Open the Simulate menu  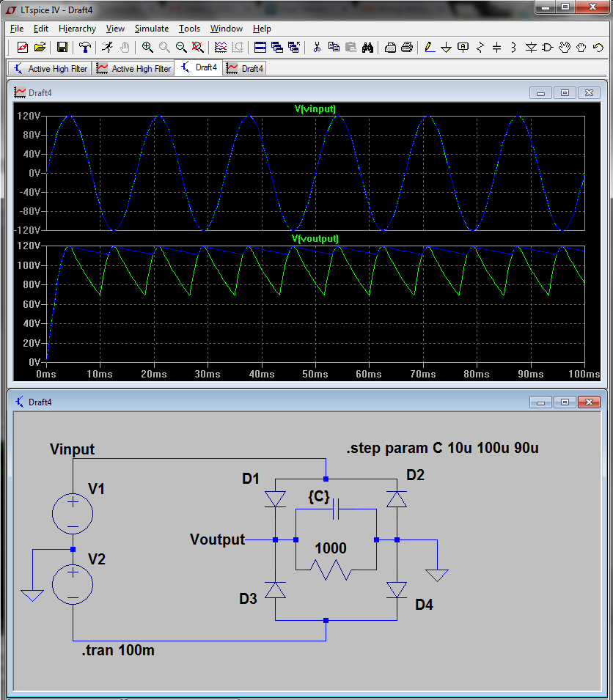click(151, 29)
